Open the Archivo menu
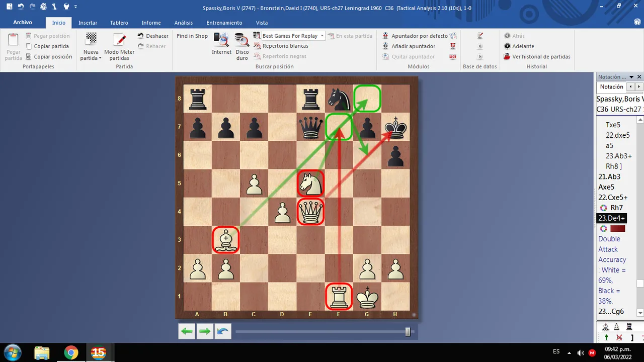644x362 pixels. pos(23,23)
